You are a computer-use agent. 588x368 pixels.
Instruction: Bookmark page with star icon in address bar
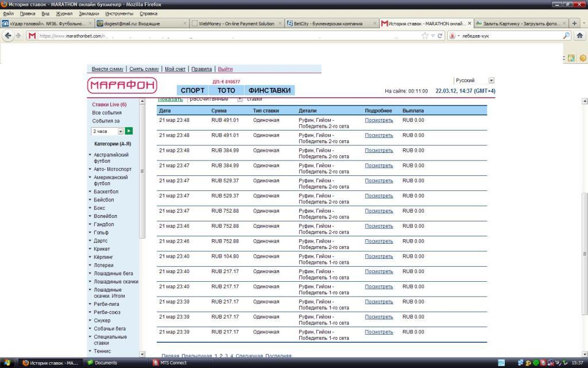coord(425,36)
